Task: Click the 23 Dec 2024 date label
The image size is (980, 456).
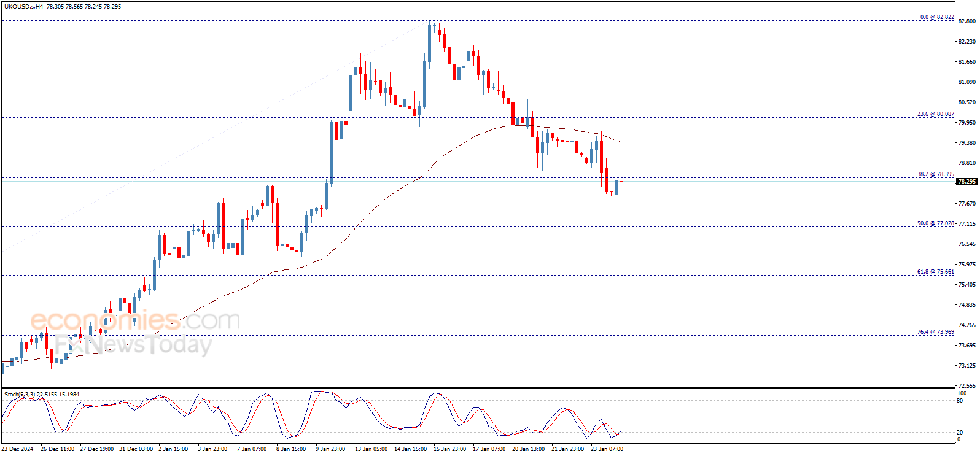Action: tap(18, 449)
